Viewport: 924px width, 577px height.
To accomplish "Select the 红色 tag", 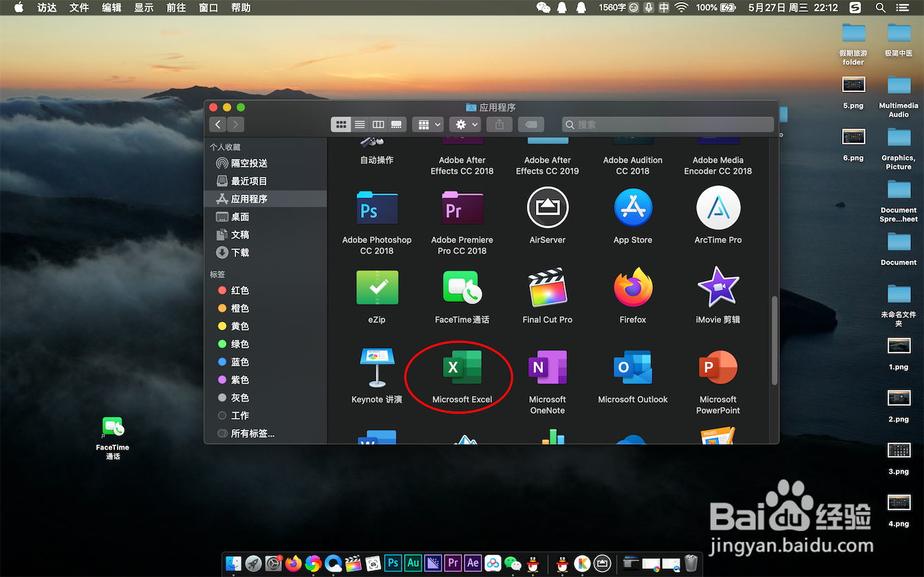I will click(x=266, y=290).
